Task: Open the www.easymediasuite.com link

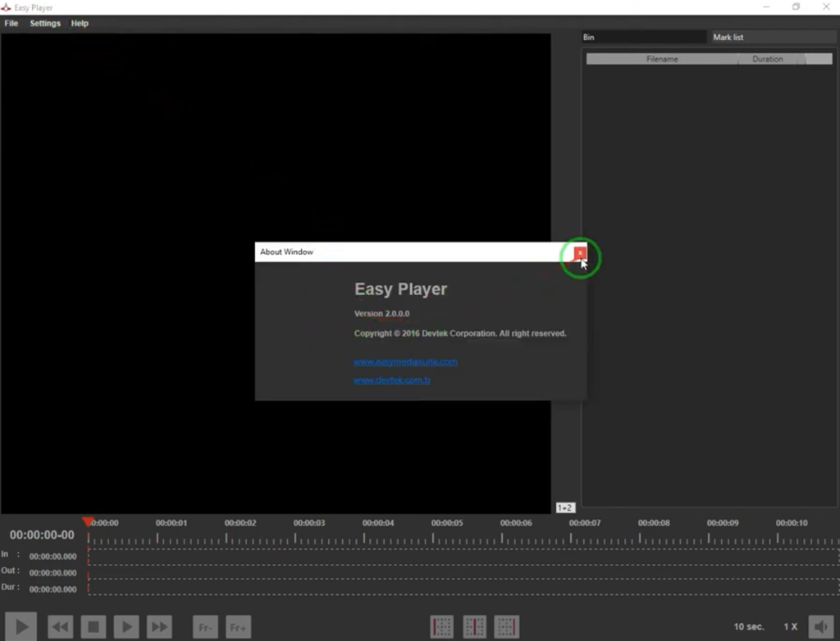Action: (405, 361)
